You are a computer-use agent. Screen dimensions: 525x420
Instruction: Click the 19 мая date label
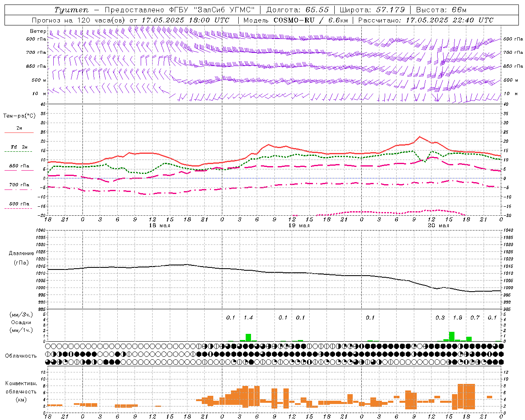click(x=299, y=226)
